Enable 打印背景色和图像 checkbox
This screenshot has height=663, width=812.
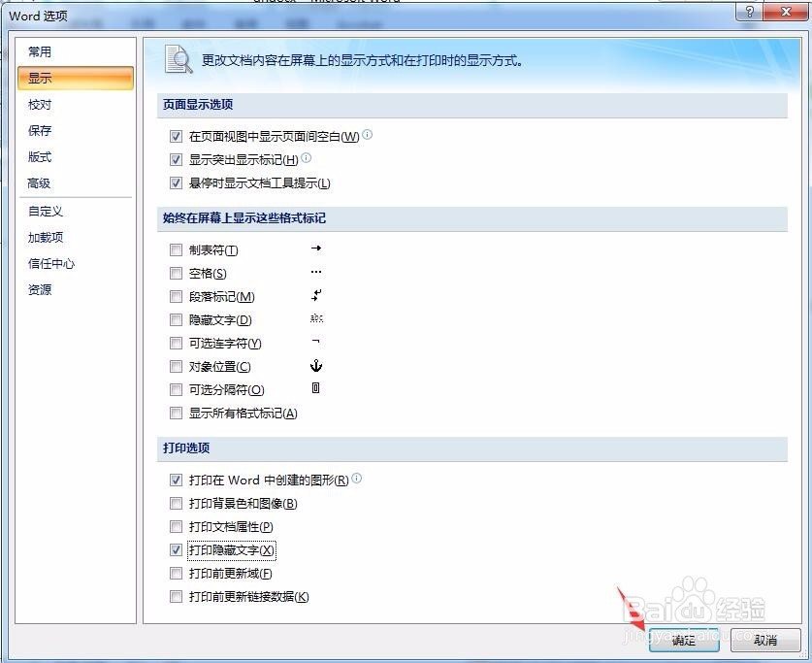tap(176, 503)
